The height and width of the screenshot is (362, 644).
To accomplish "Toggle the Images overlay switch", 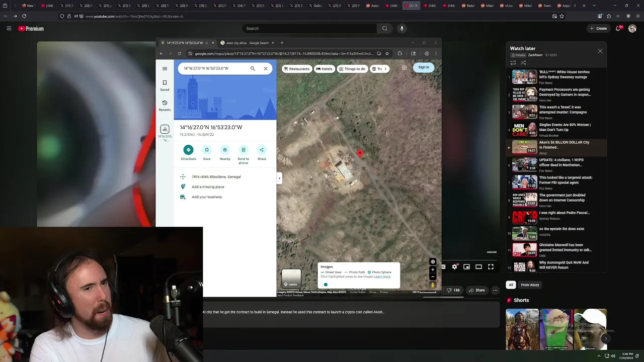I will (326, 285).
